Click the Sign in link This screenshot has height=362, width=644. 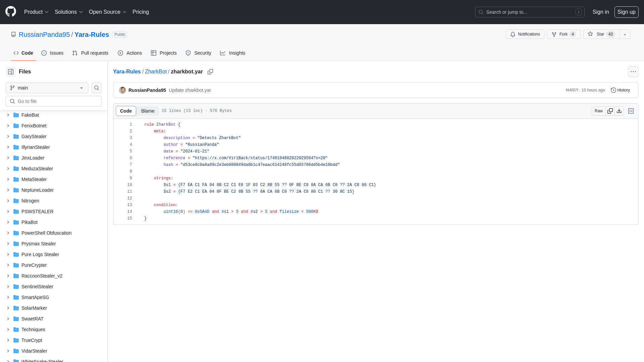601,12
